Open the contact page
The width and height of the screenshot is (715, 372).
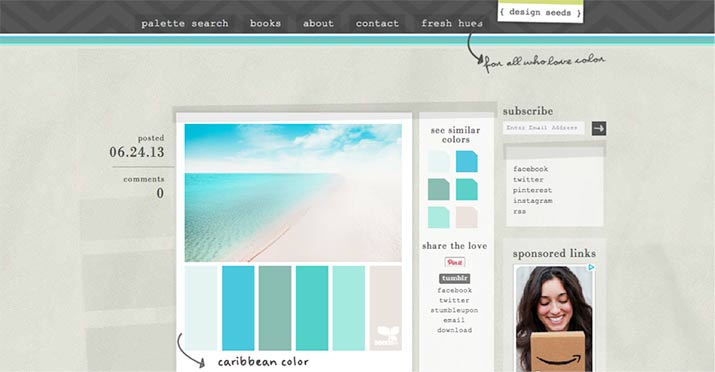[x=377, y=23]
